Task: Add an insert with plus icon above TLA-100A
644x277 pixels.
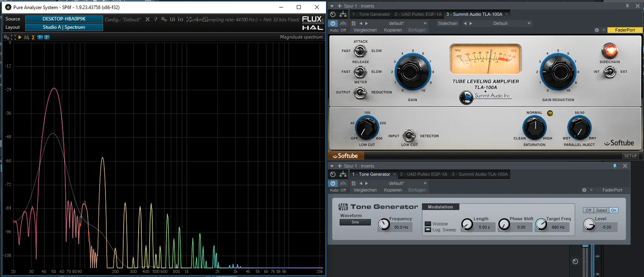Action: coord(340,6)
